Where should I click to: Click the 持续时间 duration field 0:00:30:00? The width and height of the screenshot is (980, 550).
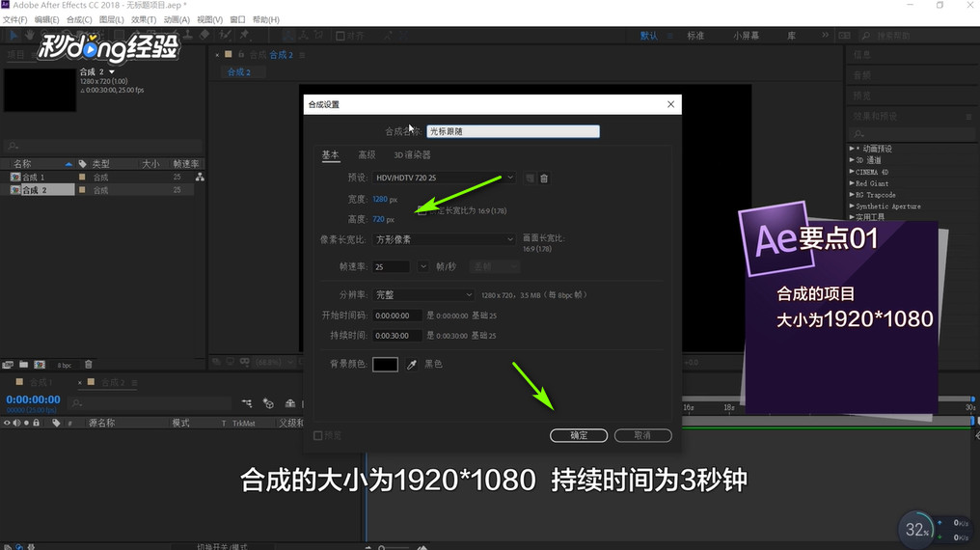(x=397, y=336)
